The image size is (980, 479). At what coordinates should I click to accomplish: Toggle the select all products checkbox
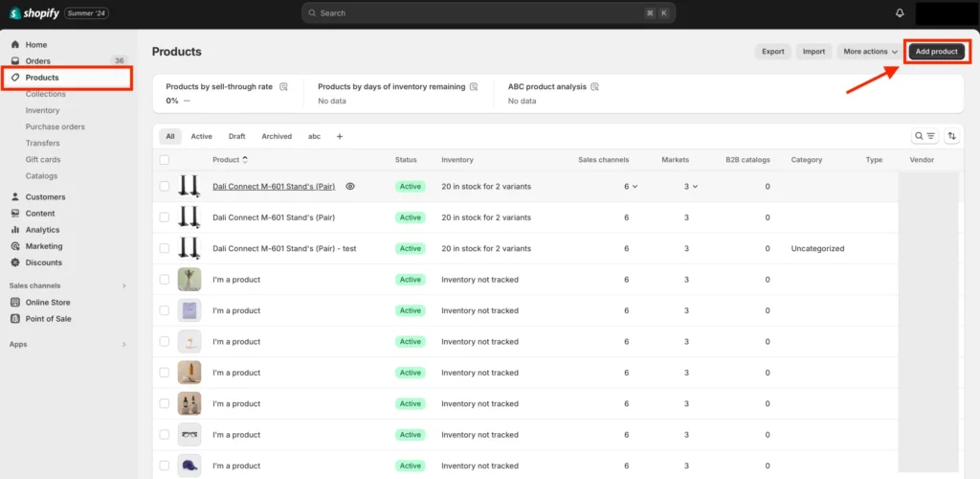point(165,160)
